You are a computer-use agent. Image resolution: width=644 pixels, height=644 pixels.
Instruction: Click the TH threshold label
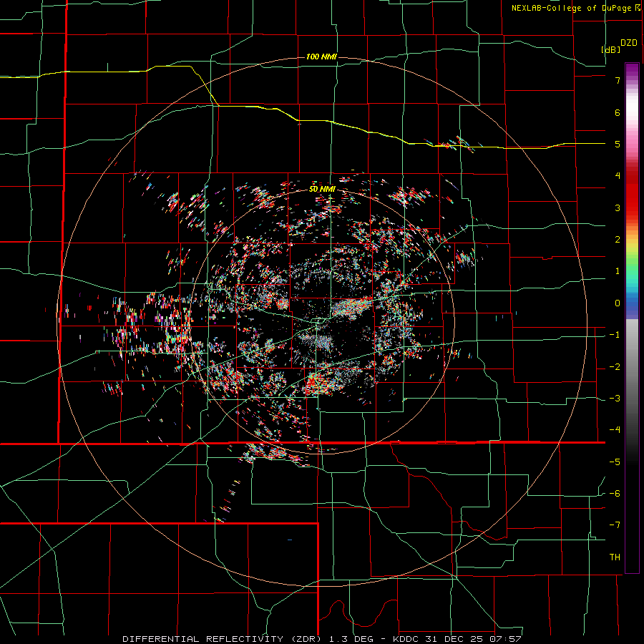[x=615, y=557]
